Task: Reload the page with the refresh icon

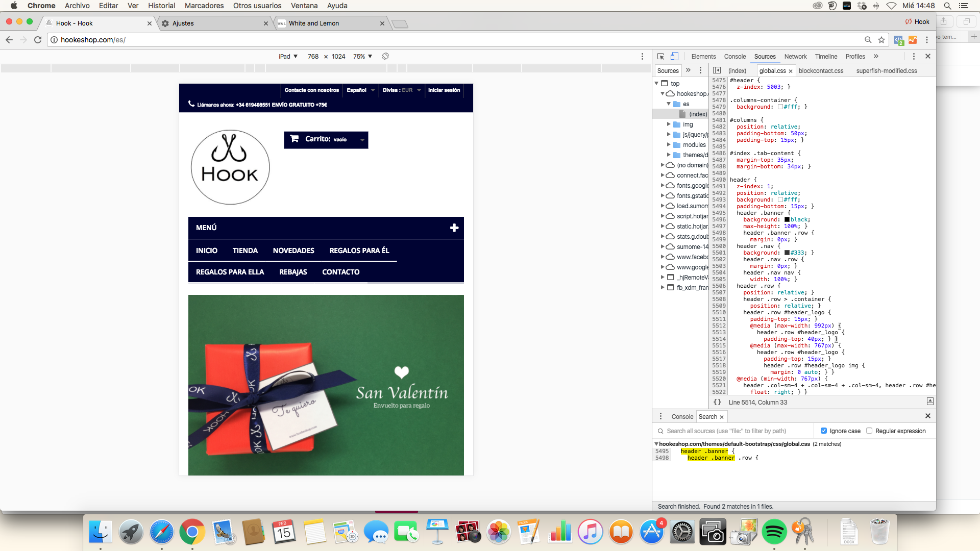Action: coord(38,40)
